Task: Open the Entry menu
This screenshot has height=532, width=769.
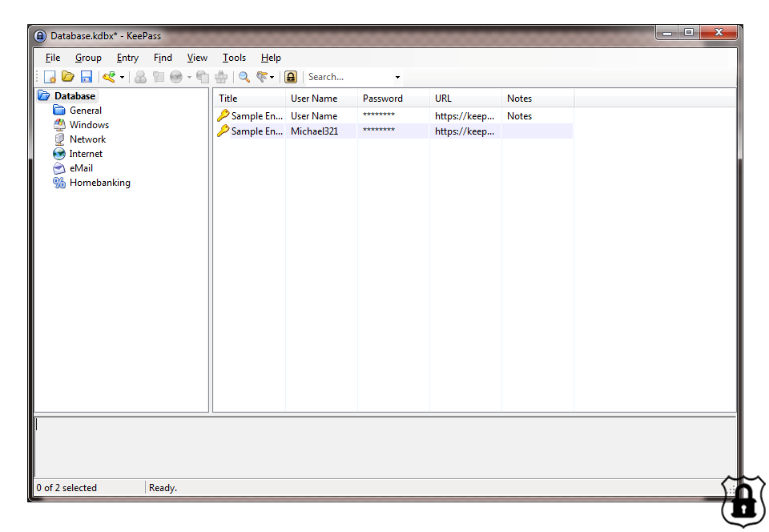Action: pos(127,58)
